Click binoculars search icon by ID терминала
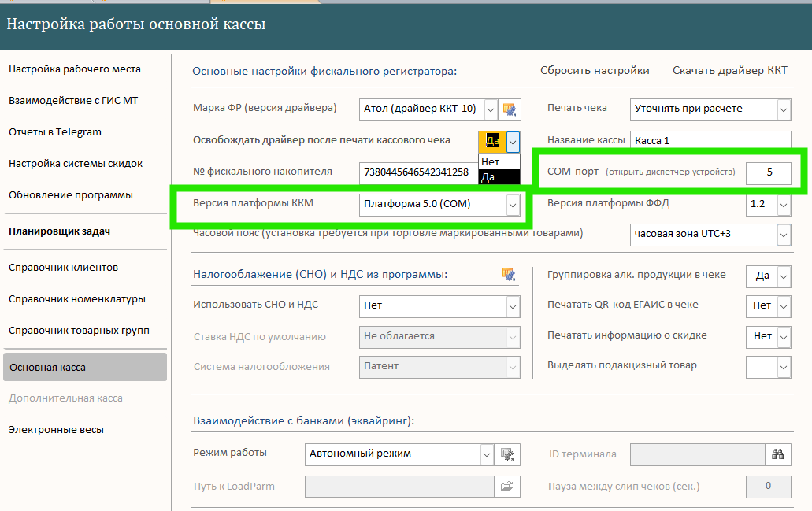This screenshot has height=511, width=812. (778, 454)
